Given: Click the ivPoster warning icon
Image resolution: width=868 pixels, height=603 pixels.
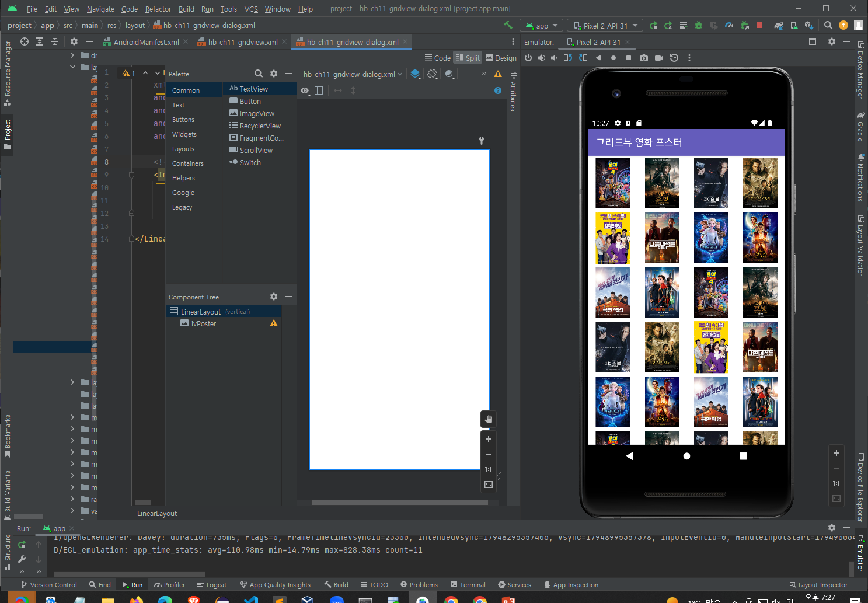Looking at the screenshot, I should [x=274, y=323].
